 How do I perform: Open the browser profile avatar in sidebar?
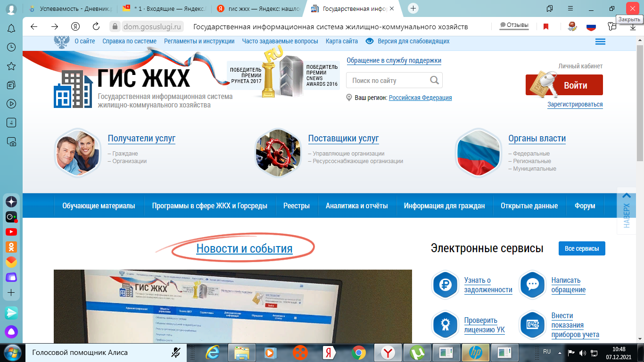click(x=11, y=9)
